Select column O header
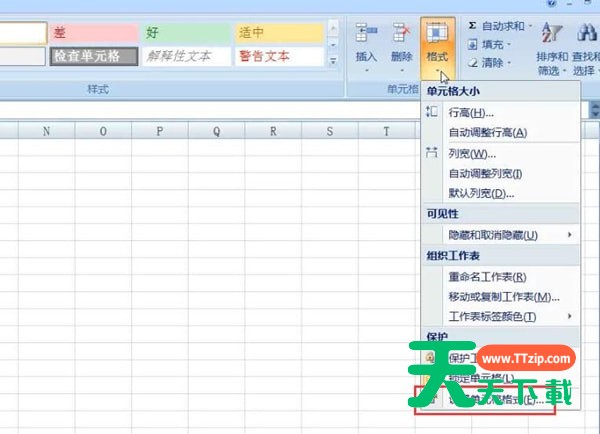Viewport: 600px width, 434px height. click(103, 131)
